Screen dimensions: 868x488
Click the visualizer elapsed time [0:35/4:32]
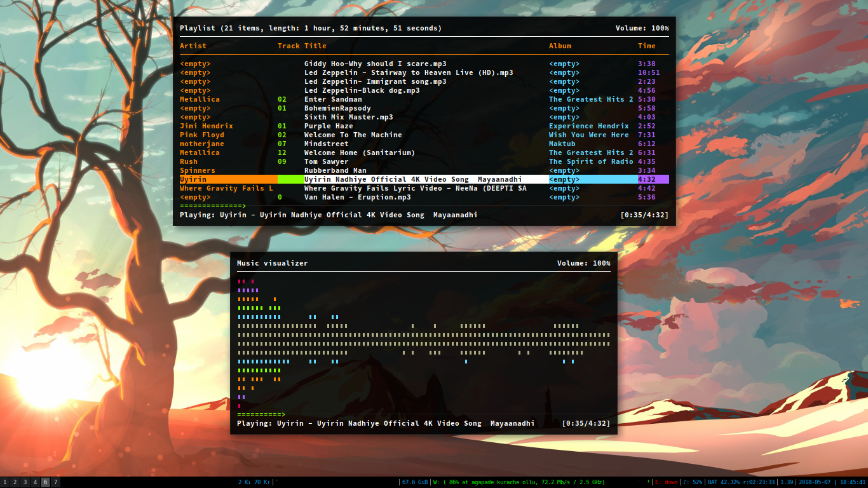(586, 423)
